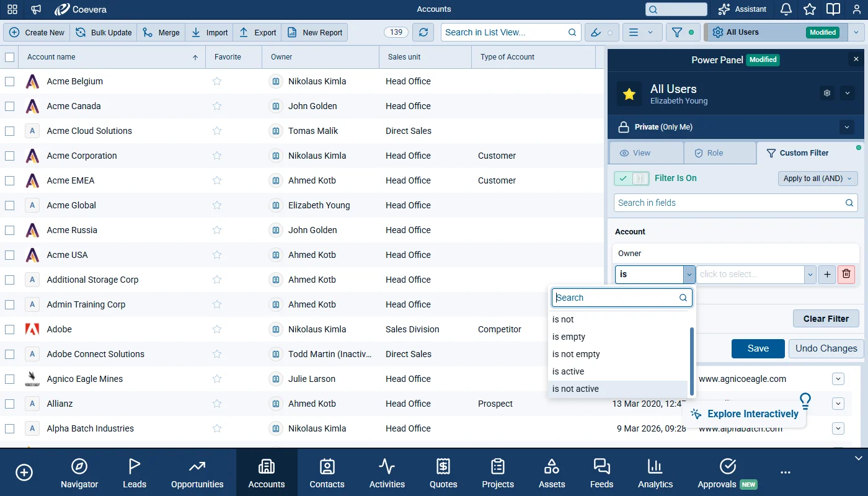Click the global add plus button
Screen dimensions: 868x496
coord(24,472)
